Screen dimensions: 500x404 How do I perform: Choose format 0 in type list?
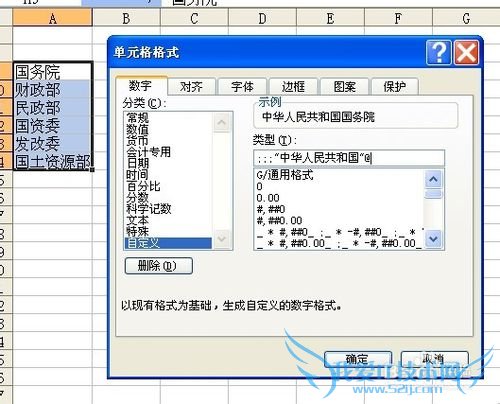point(339,186)
